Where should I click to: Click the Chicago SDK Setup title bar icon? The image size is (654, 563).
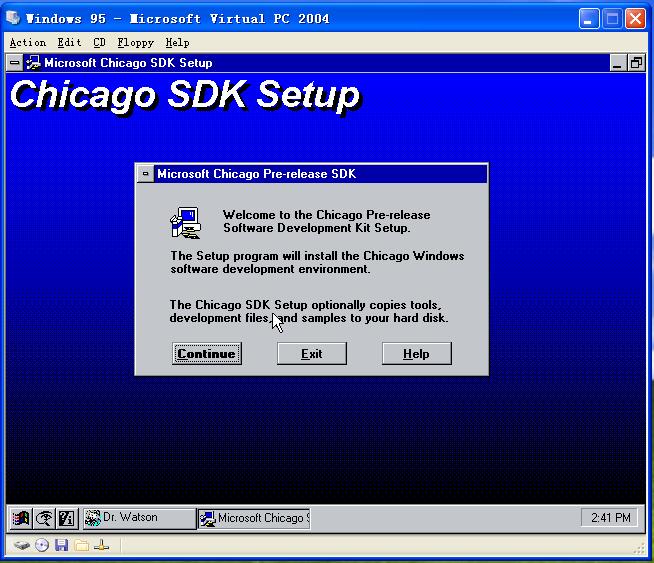[x=33, y=63]
